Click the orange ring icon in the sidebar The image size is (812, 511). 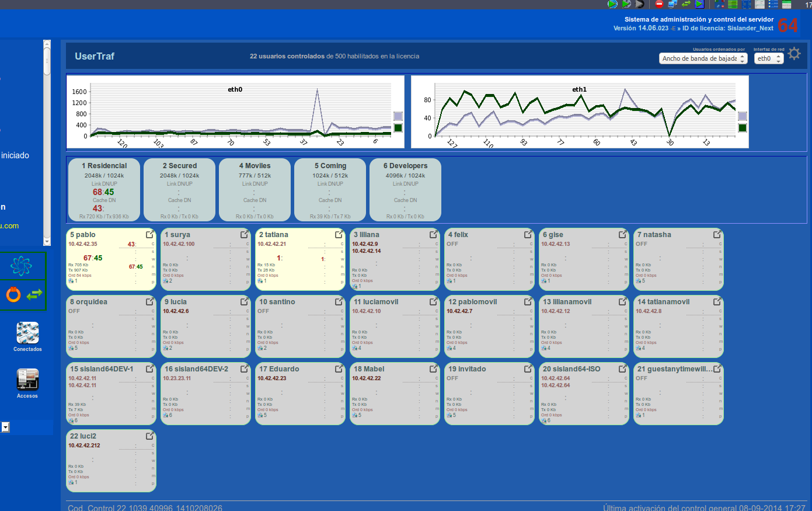click(x=13, y=294)
